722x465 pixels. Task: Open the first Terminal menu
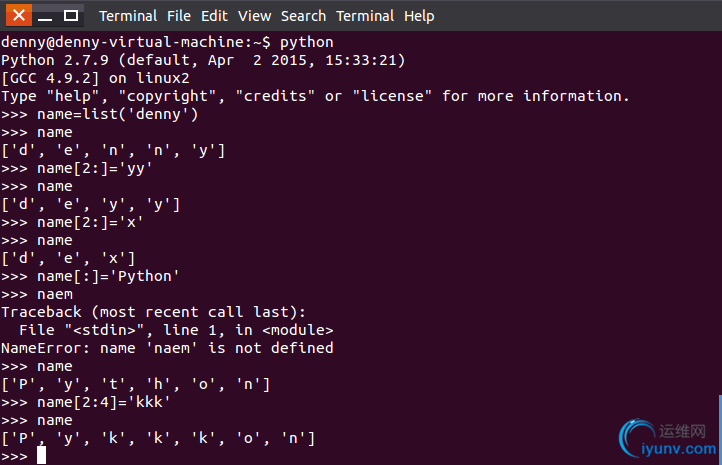tap(128, 16)
